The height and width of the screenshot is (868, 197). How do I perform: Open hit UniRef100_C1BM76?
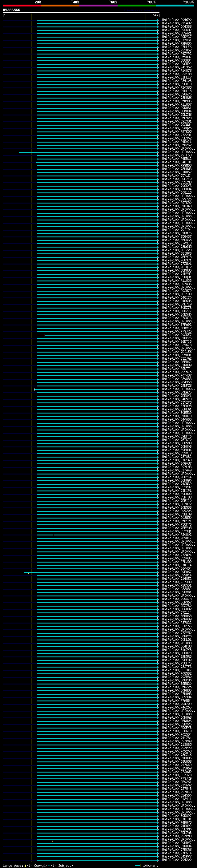[x=177, y=233]
